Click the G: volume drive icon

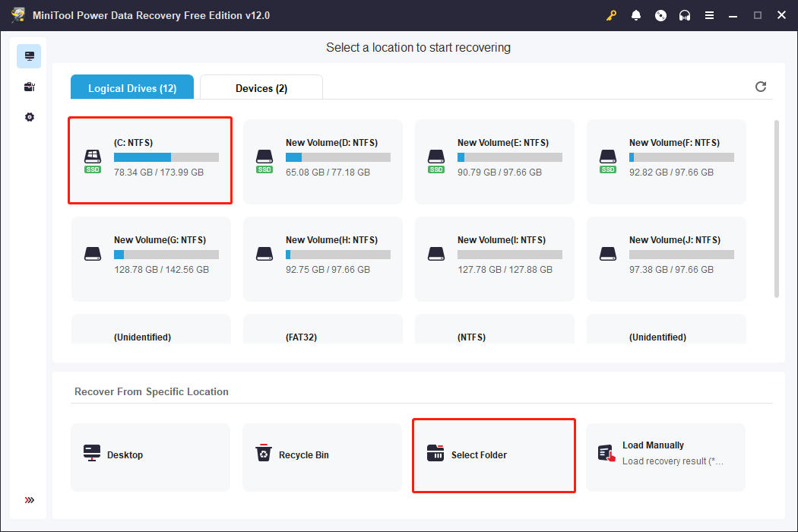tap(93, 254)
